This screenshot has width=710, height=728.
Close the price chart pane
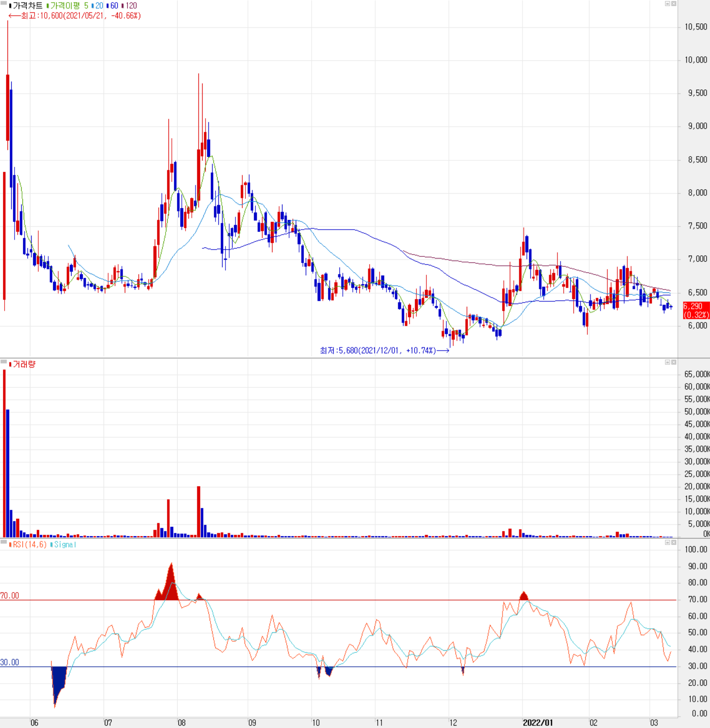tap(674, 4)
